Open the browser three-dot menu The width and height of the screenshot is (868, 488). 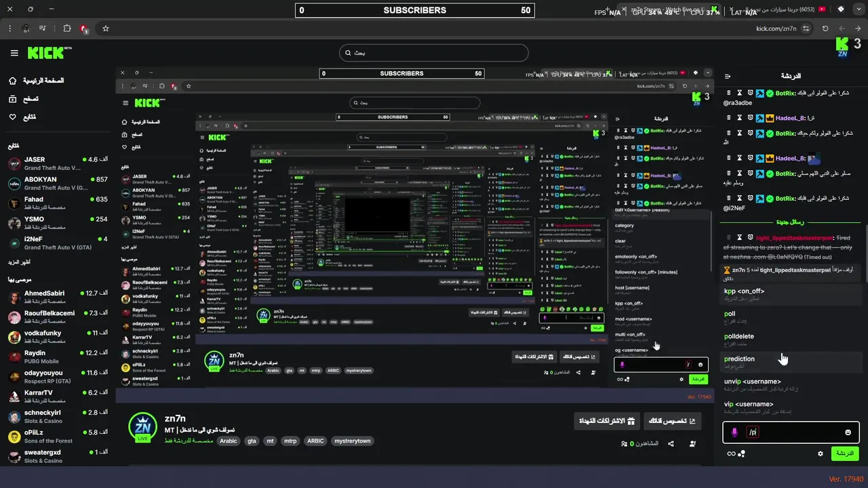pos(9,28)
